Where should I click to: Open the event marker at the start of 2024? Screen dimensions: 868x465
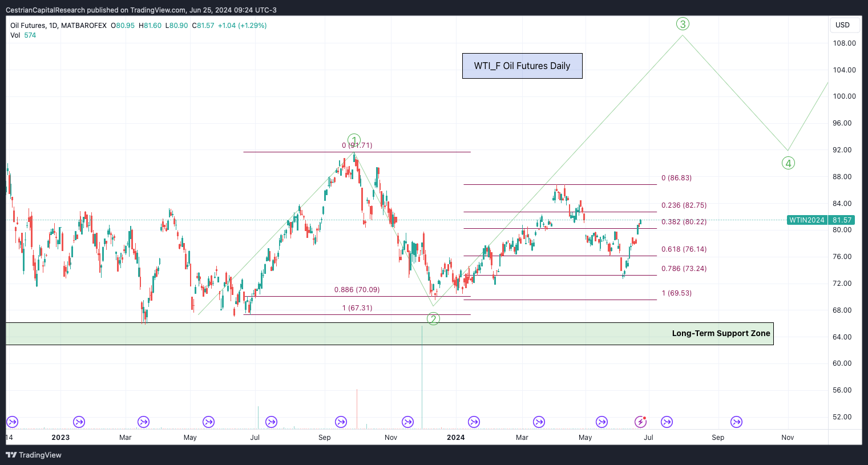click(x=474, y=422)
